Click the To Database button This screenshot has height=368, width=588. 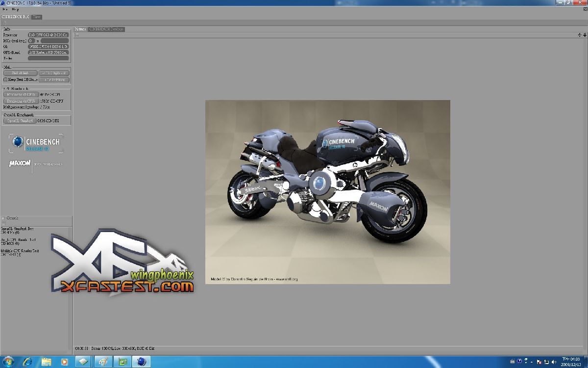coord(54,79)
